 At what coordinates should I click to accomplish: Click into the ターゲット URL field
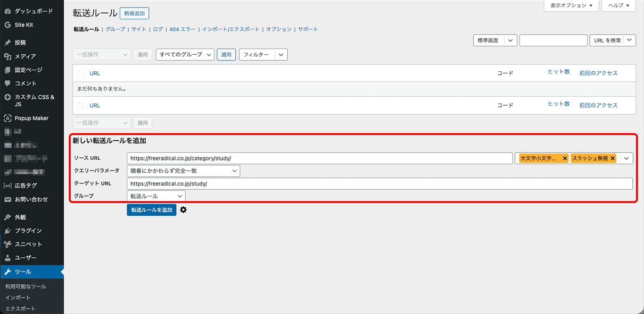(x=379, y=184)
